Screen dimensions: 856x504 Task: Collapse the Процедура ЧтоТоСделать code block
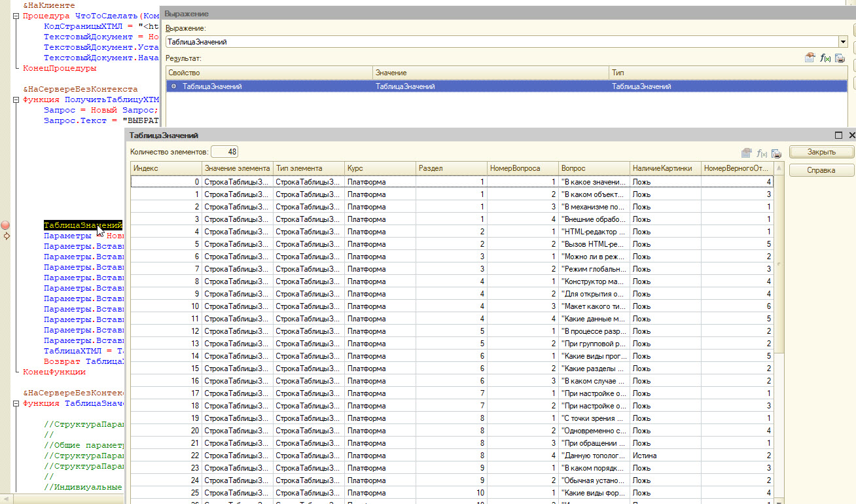pos(16,16)
